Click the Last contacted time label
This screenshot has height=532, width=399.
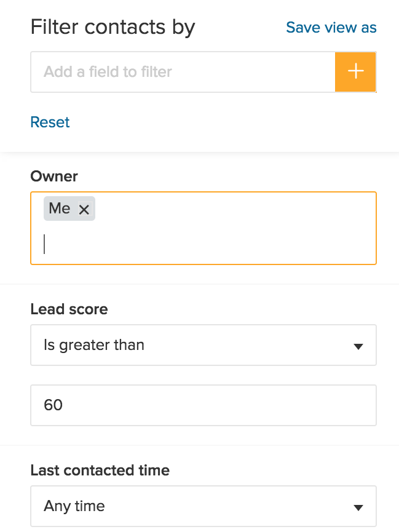100,470
